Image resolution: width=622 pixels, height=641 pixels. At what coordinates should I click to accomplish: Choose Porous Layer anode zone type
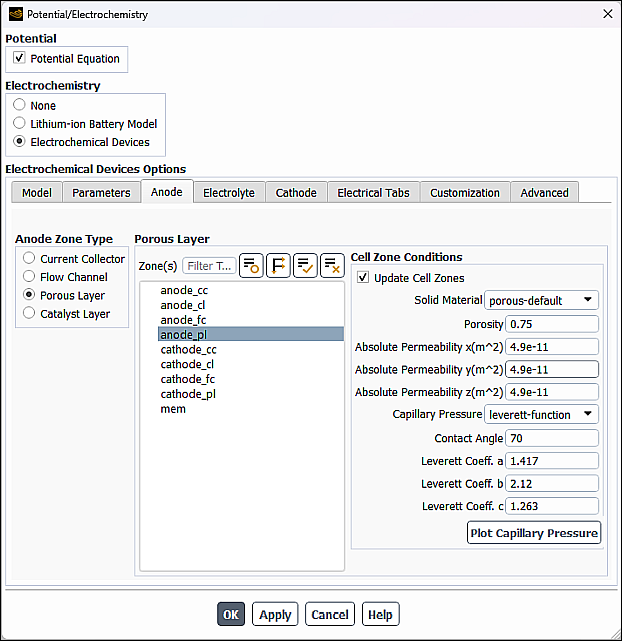pos(29,295)
